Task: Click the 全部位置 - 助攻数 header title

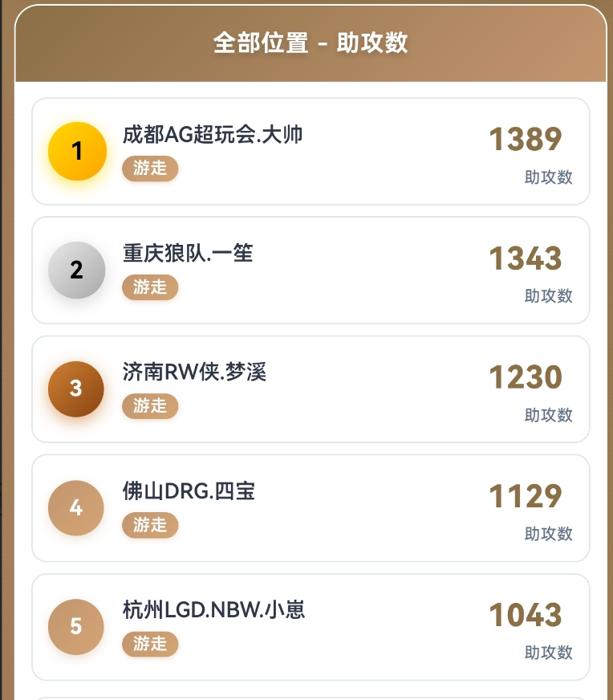Action: pos(311,43)
